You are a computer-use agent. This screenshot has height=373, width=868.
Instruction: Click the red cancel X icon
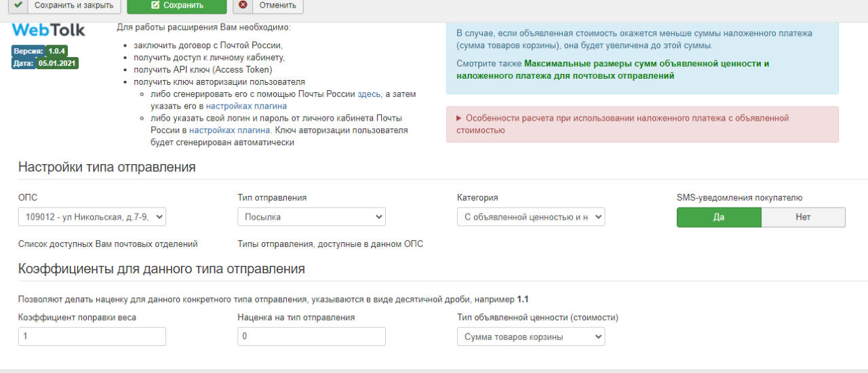243,5
